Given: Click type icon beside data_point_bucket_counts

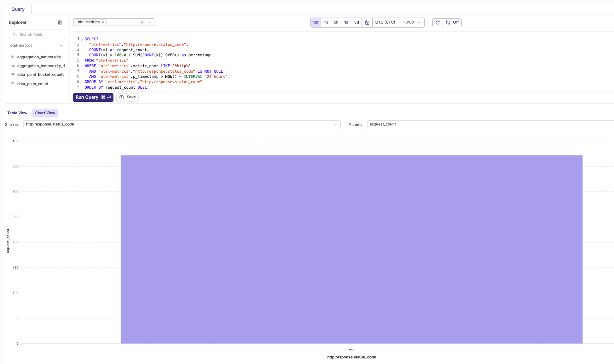Looking at the screenshot, I should click(x=12, y=74).
